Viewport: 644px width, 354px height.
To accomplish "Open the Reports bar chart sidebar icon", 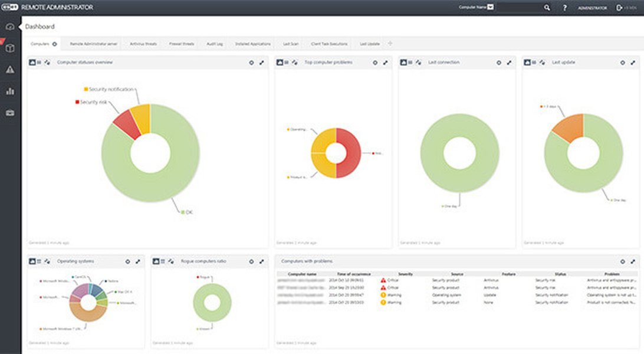I will 10,91.
